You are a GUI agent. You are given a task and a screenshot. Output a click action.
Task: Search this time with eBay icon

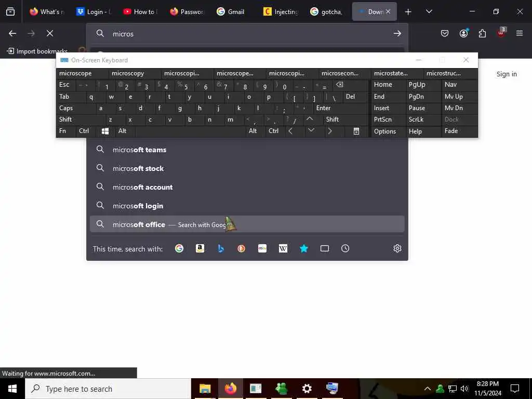(x=262, y=248)
